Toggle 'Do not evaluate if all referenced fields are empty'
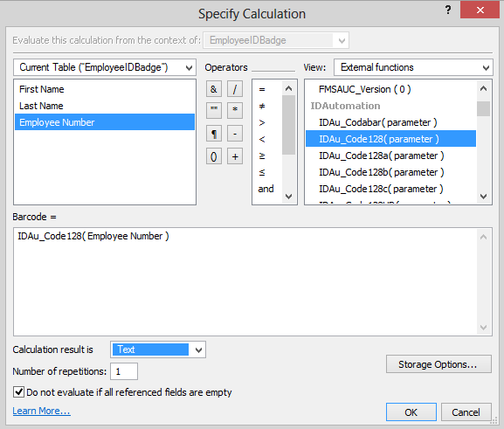Viewport: 504px width, 429px height. (x=18, y=392)
